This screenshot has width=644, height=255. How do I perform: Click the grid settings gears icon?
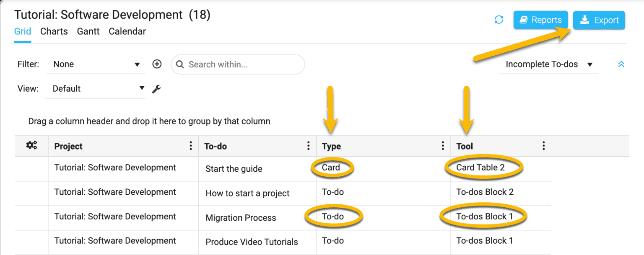tap(31, 146)
